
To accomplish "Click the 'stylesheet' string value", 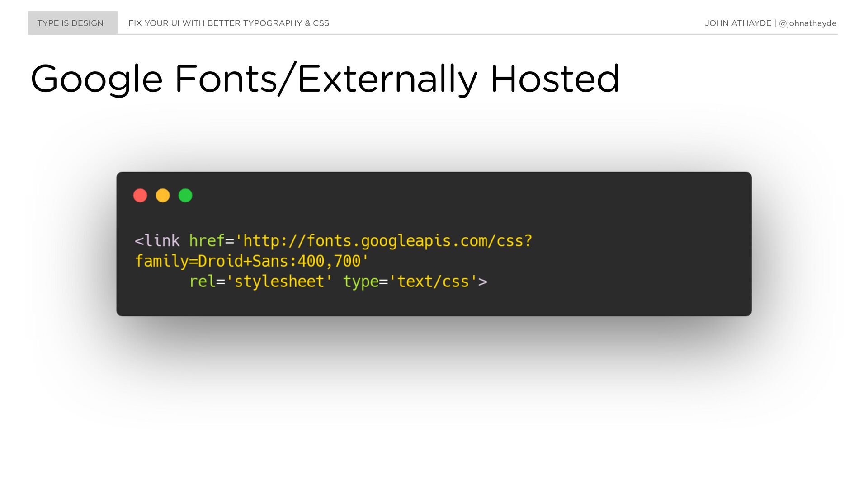I will coord(279,282).
